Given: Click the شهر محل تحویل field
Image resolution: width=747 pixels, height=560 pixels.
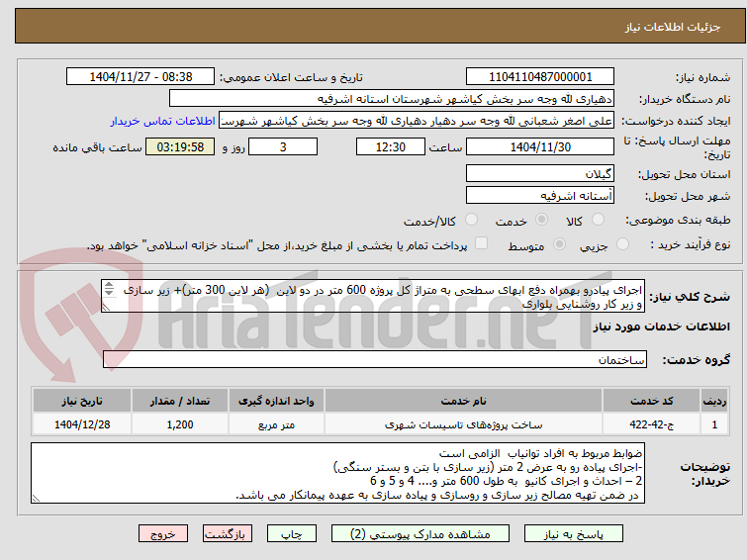Looking at the screenshot, I should pyautogui.click(x=540, y=195).
